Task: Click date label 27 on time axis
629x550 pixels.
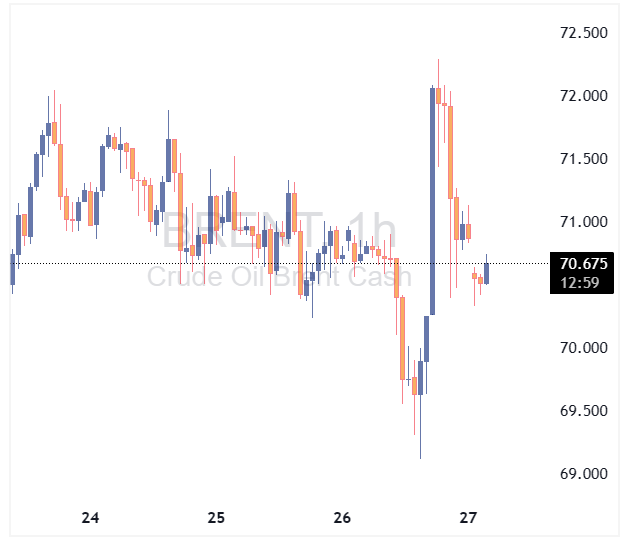Action: pos(468,518)
